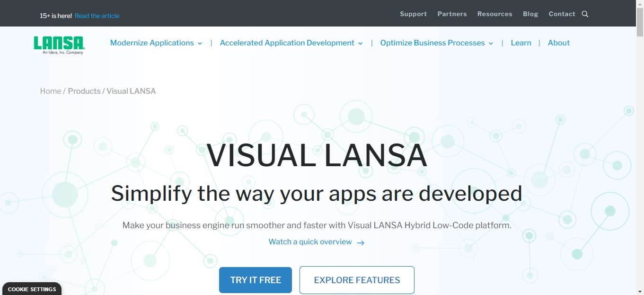Image resolution: width=644 pixels, height=295 pixels.
Task: Click Simplify the way your apps headline
Action: click(x=317, y=193)
